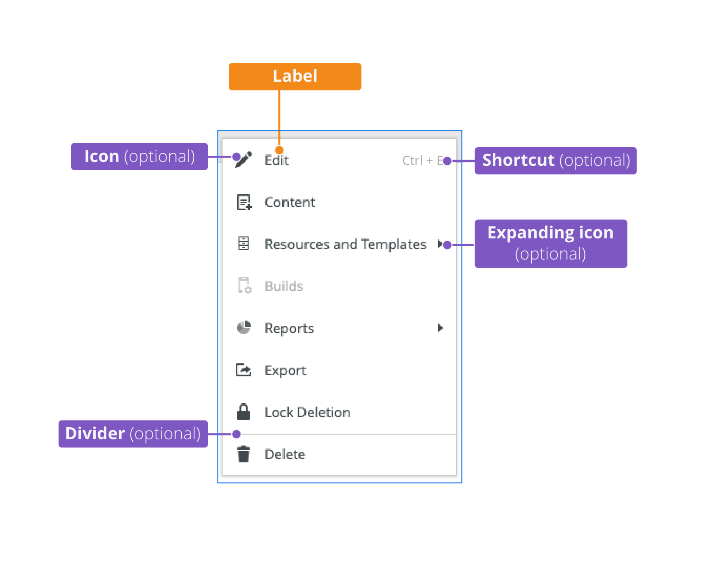
Task: Click the Delete trash can icon
Action: (x=244, y=454)
